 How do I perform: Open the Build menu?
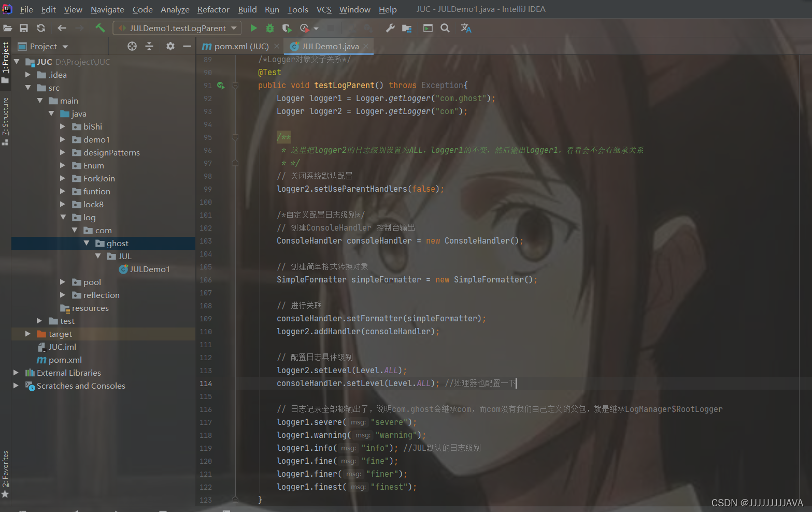(247, 9)
